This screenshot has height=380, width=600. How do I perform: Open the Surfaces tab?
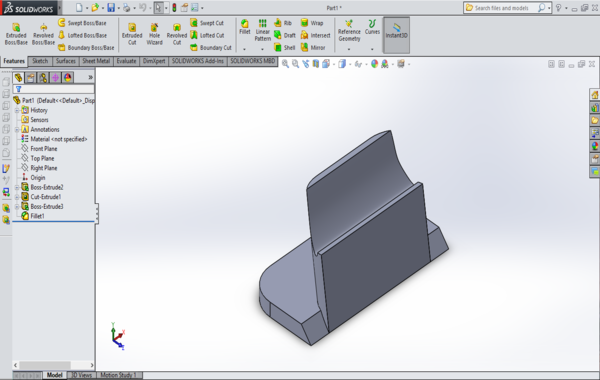[65, 61]
